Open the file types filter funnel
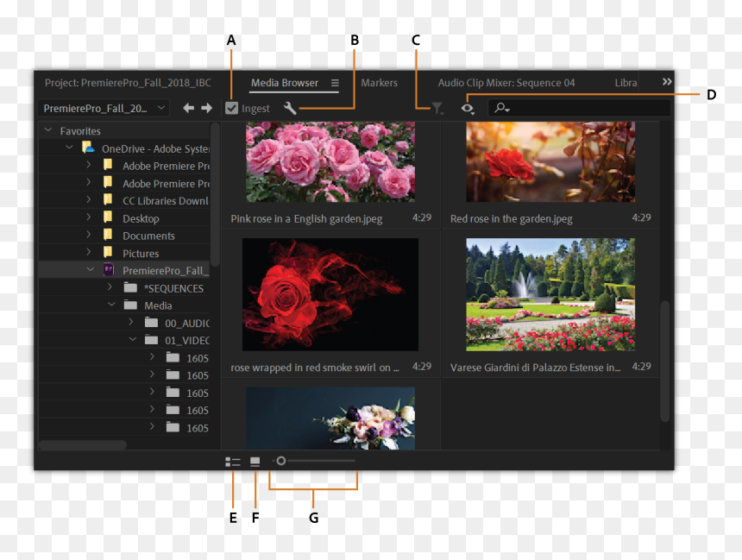The image size is (742, 560). [x=437, y=109]
